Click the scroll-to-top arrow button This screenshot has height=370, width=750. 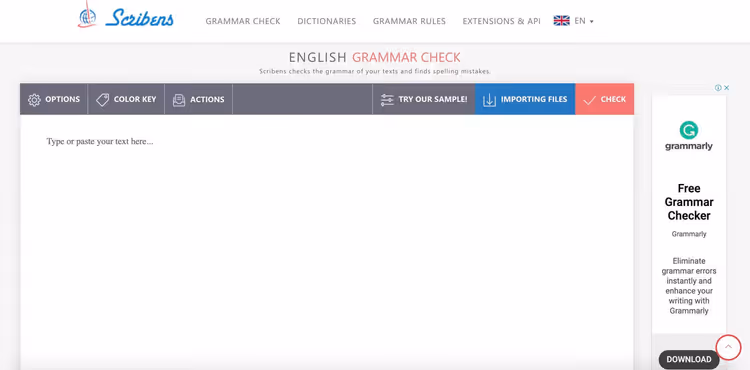[x=728, y=347]
